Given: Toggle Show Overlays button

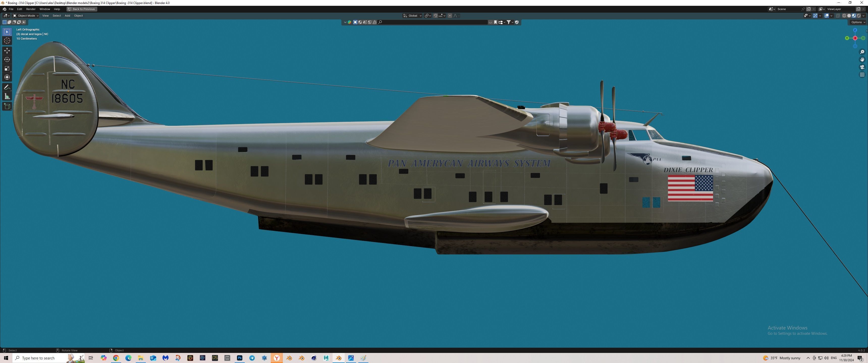Looking at the screenshot, I should 827,15.
